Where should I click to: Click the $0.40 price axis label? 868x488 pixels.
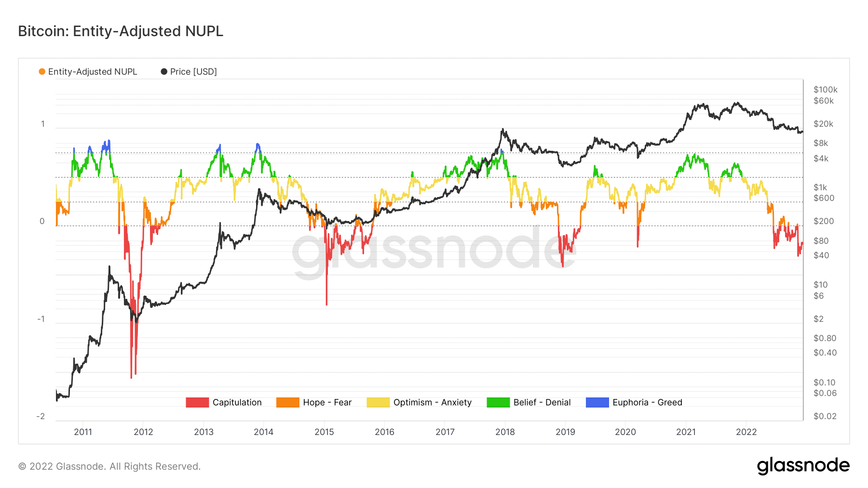(825, 353)
